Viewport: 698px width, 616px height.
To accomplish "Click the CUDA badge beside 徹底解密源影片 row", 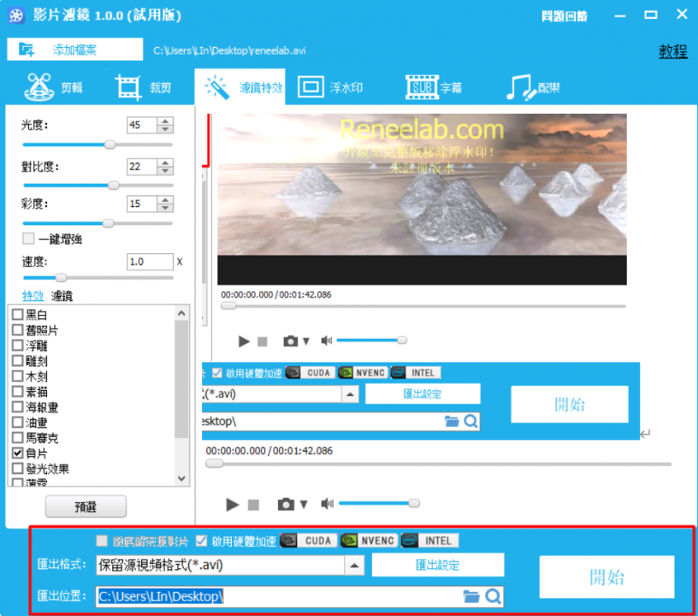I will tap(309, 541).
